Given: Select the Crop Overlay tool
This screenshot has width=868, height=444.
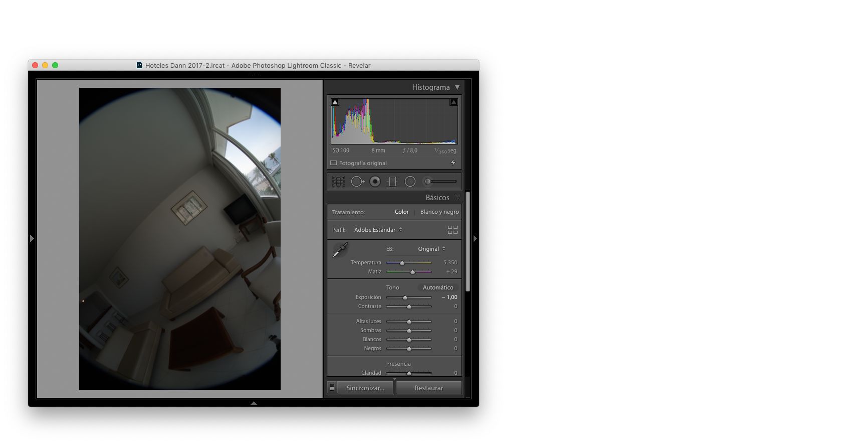Looking at the screenshot, I should [338, 182].
